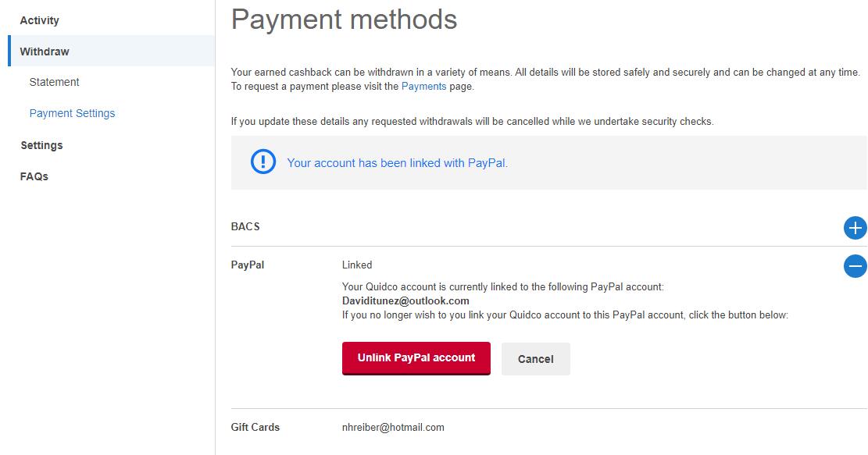Select the nhreiber@hotmail.com gift card email

click(x=393, y=427)
